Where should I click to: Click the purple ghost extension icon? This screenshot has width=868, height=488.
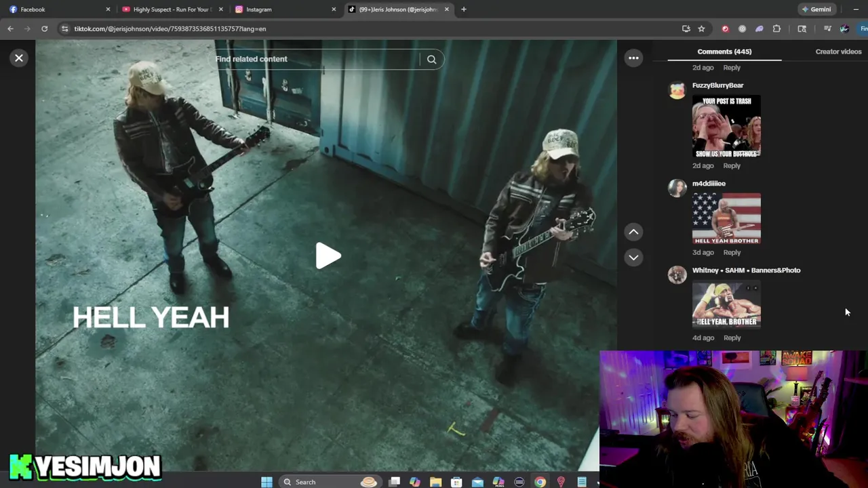tap(759, 29)
